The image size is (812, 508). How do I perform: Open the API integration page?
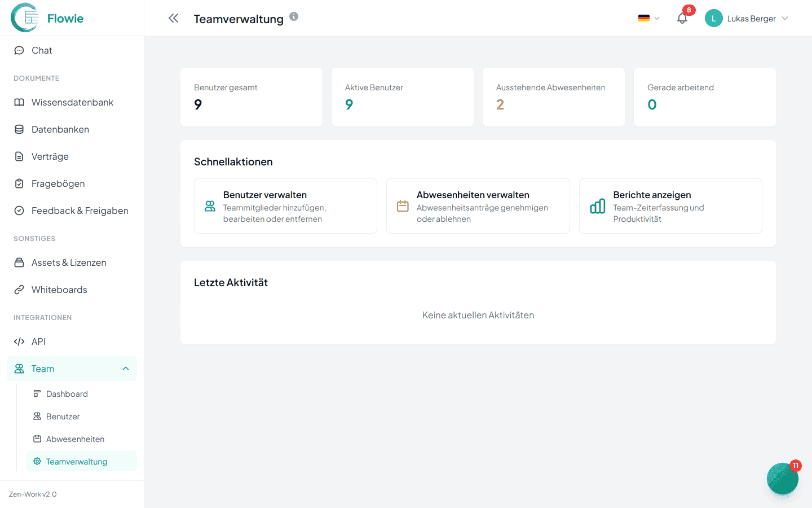point(72,341)
